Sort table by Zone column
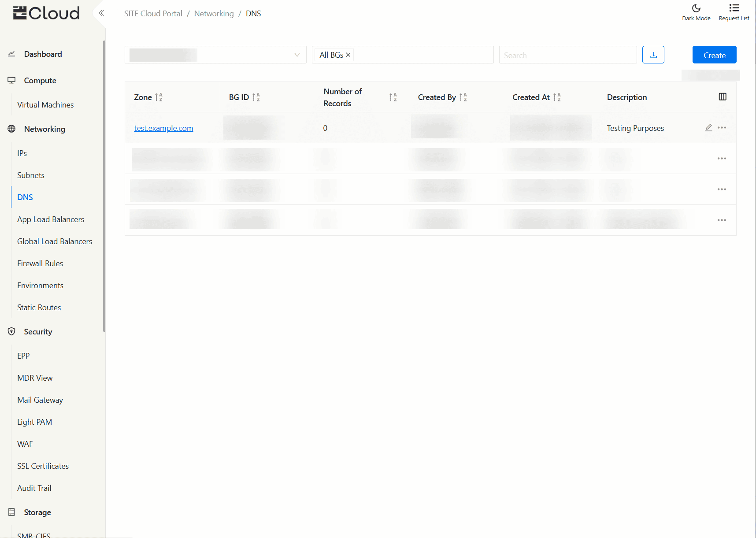The image size is (756, 538). (x=159, y=97)
